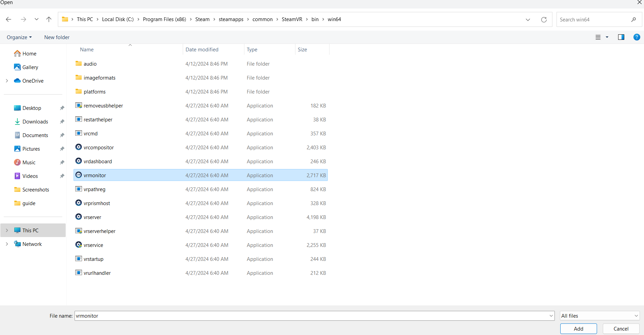Open the All files type filter
Screen dimensions: 644x335
coord(600,316)
